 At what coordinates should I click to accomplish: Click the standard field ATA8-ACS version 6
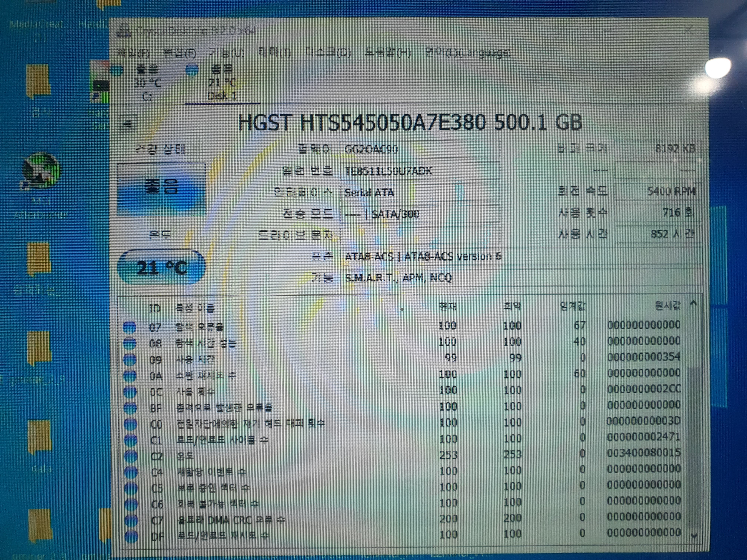click(x=521, y=256)
